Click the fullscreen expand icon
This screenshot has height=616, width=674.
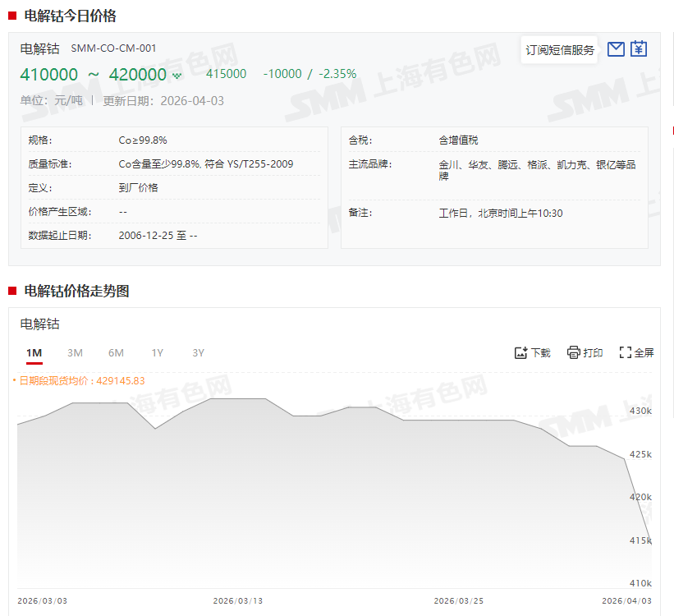pyautogui.click(x=626, y=352)
